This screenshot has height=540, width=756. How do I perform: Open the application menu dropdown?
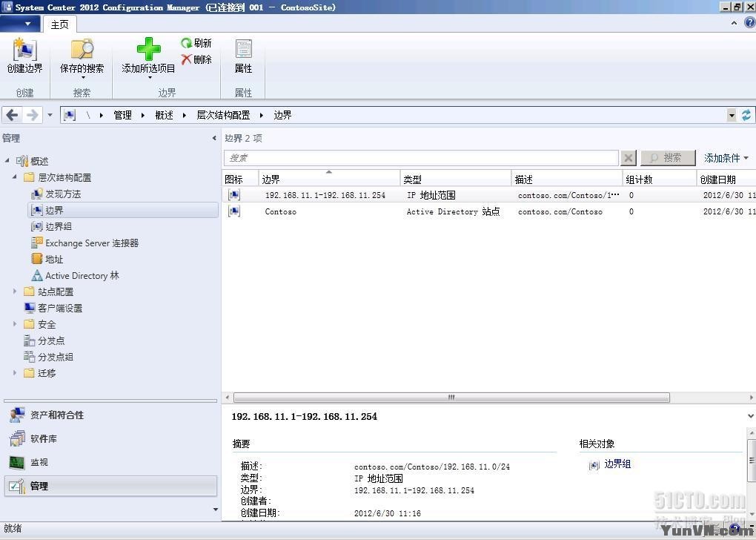[20, 24]
